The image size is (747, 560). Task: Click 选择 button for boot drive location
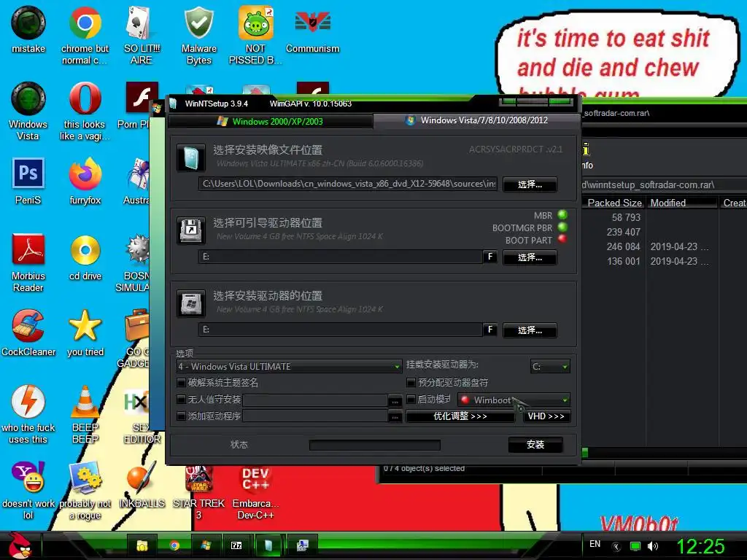pyautogui.click(x=530, y=257)
